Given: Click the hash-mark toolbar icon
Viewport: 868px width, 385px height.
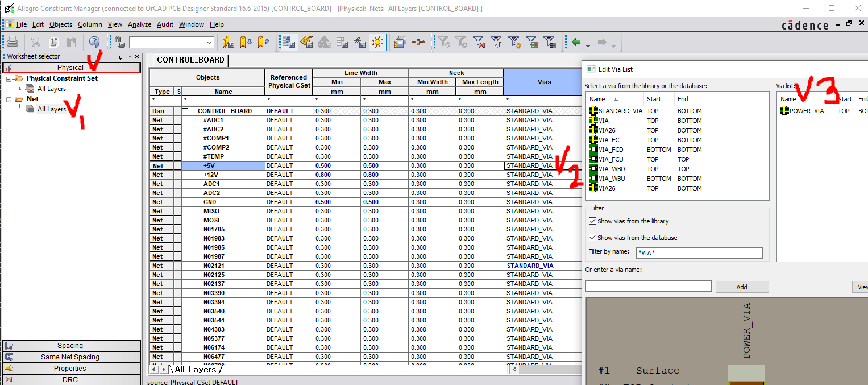Looking at the screenshot, I should click(x=360, y=42).
